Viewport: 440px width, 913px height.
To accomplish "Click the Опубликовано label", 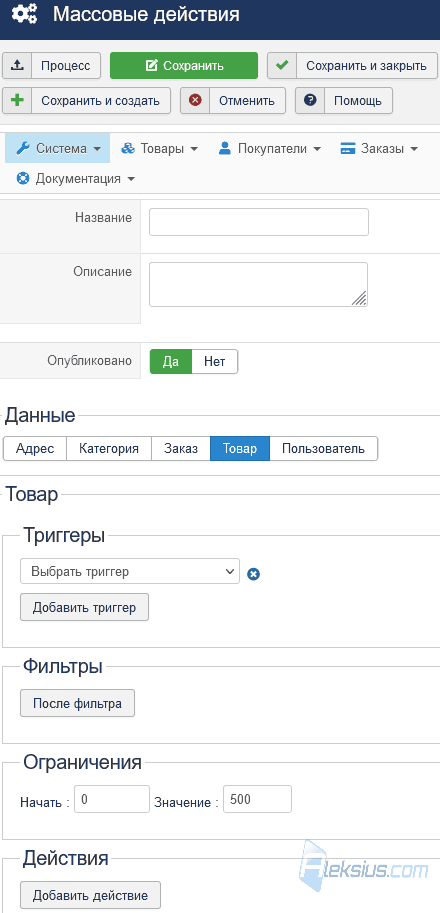I will [x=90, y=361].
